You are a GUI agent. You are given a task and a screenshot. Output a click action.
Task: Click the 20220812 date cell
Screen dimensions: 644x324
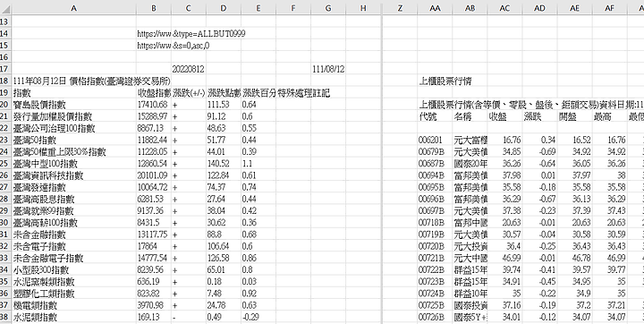[189, 69]
